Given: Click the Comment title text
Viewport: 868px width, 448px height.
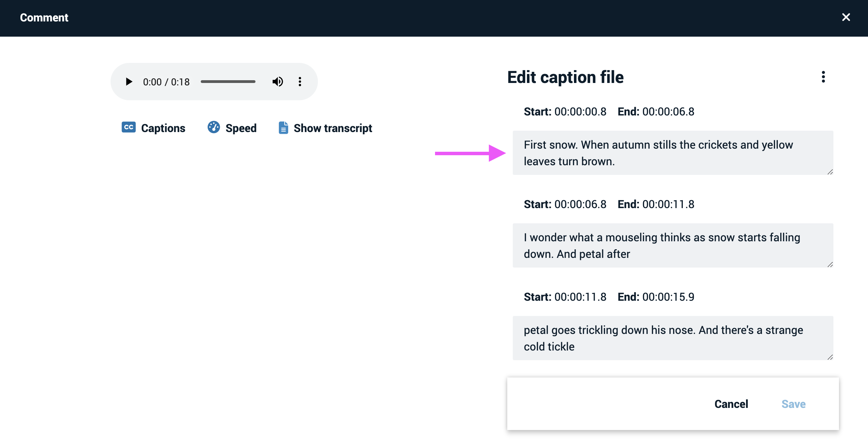Looking at the screenshot, I should pyautogui.click(x=44, y=18).
